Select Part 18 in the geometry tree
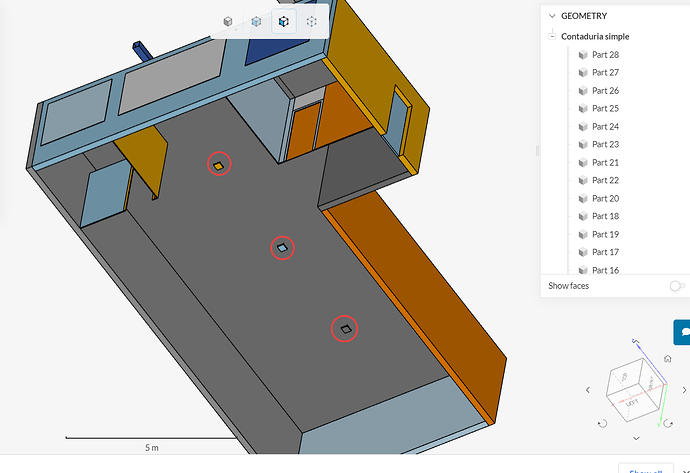690x473 pixels. 606,216
